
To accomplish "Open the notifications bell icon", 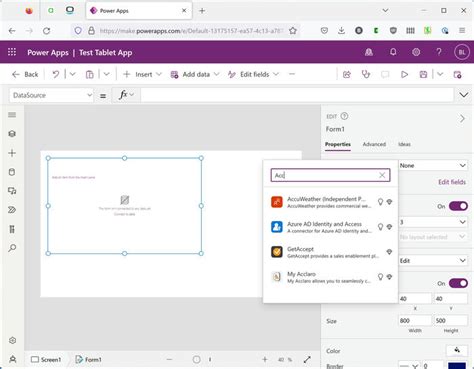I will coord(393,52).
